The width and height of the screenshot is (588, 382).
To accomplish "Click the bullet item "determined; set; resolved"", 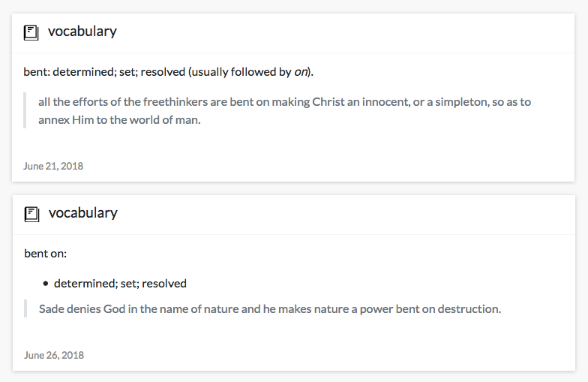I will [x=120, y=284].
